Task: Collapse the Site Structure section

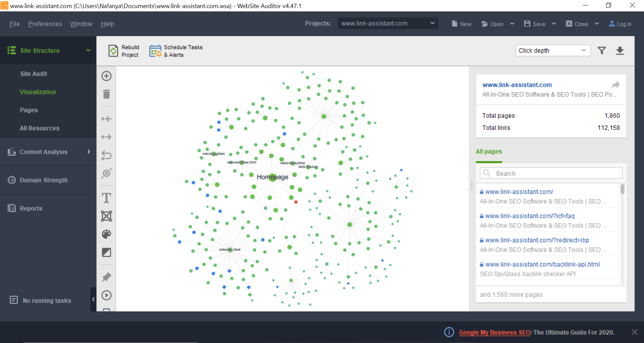Action: click(x=88, y=50)
